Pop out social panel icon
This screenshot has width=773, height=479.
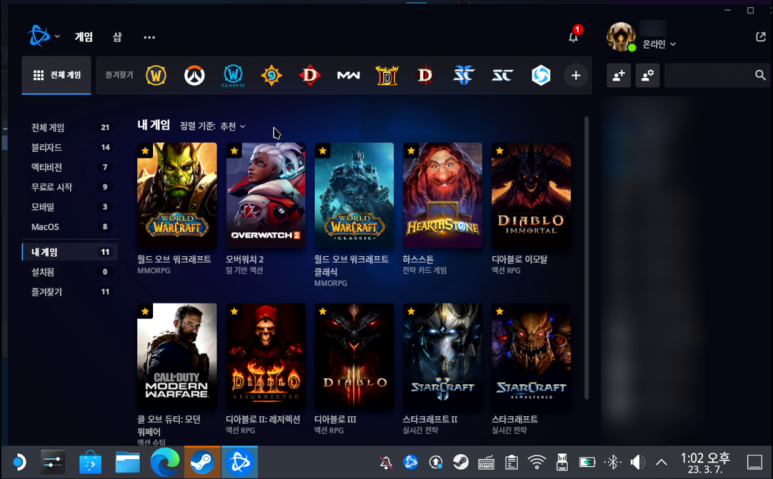pyautogui.click(x=761, y=37)
